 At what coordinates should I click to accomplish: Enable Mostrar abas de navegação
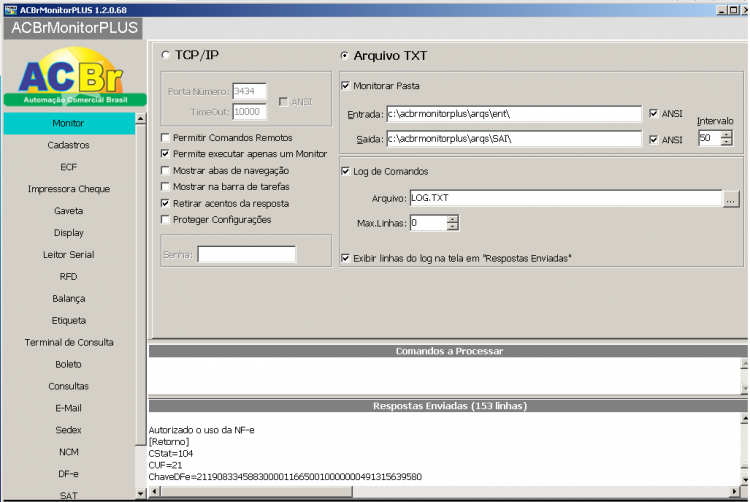point(165,171)
